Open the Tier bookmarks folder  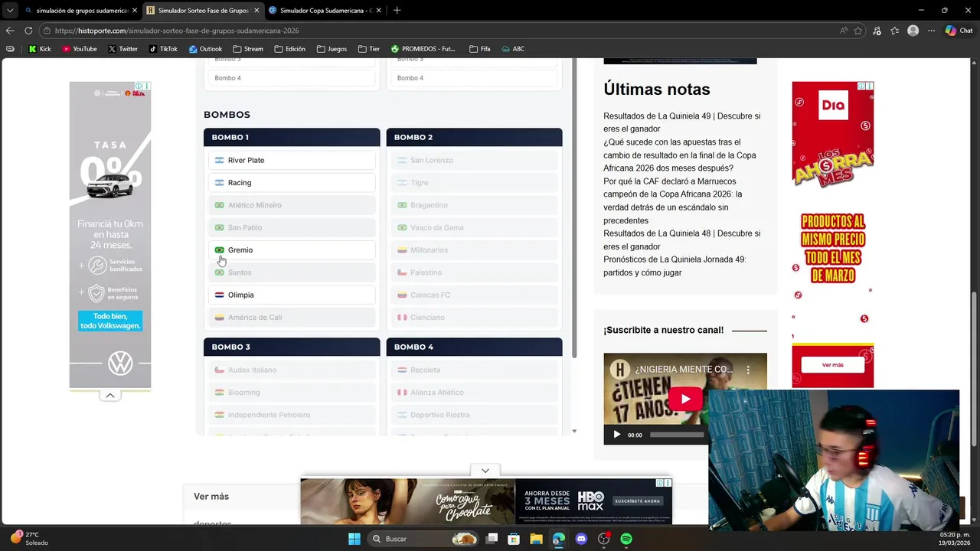(x=368, y=49)
